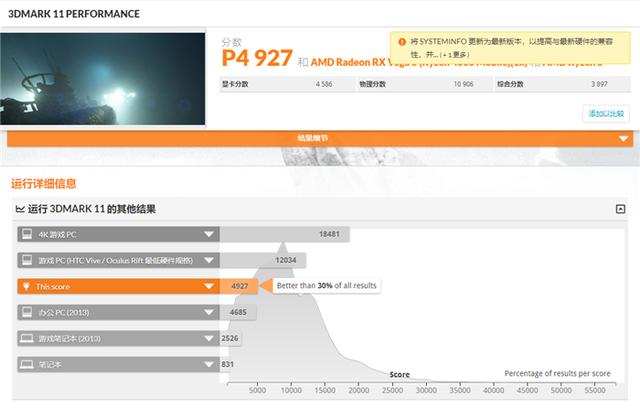Click the 添加以比较 button
Screen dimensions: 640x408
(x=606, y=113)
